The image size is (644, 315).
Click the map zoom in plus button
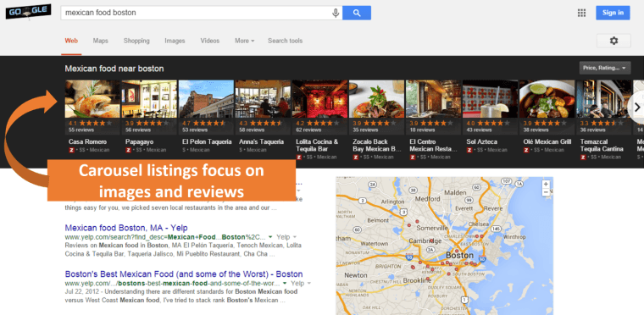546,184
